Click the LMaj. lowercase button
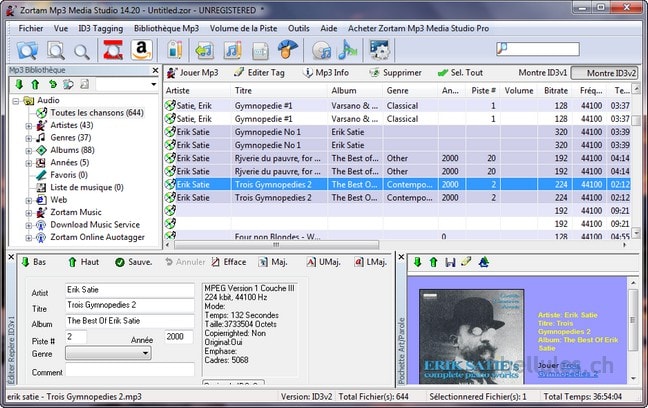Image resolution: width=648 pixels, height=408 pixels. [370, 262]
